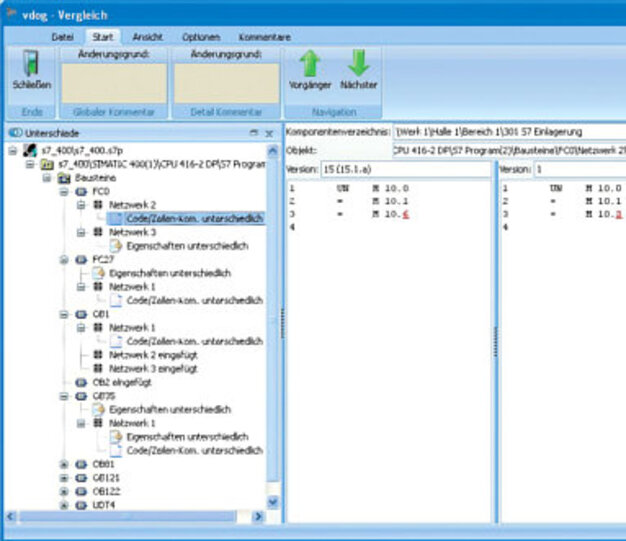Click the FC27 block icon
Viewport: 626px width, 541px height.
click(81, 260)
